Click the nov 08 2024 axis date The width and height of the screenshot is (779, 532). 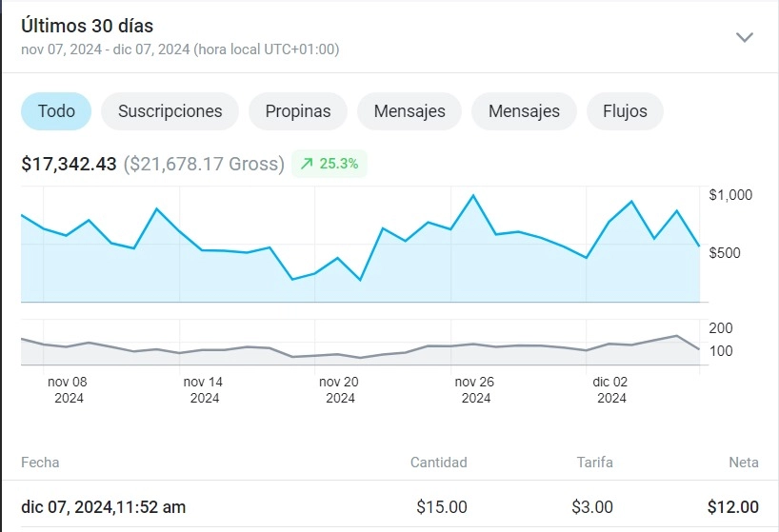click(x=68, y=390)
